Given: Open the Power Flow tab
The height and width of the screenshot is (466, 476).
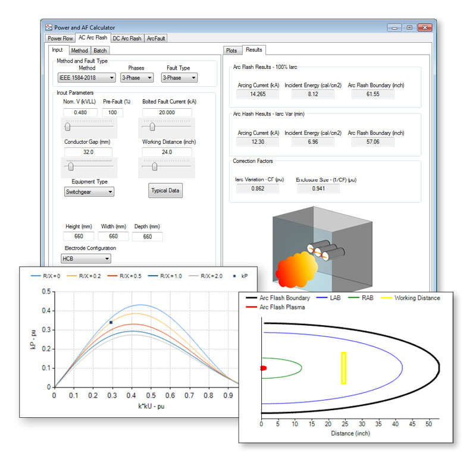Looking at the screenshot, I should [59, 37].
